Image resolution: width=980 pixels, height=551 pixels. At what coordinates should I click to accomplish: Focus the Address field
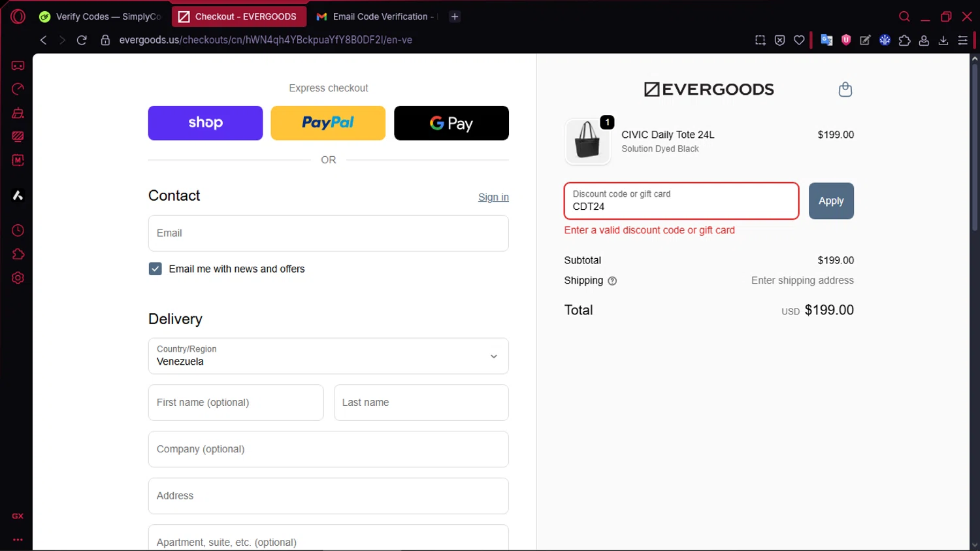coord(329,496)
